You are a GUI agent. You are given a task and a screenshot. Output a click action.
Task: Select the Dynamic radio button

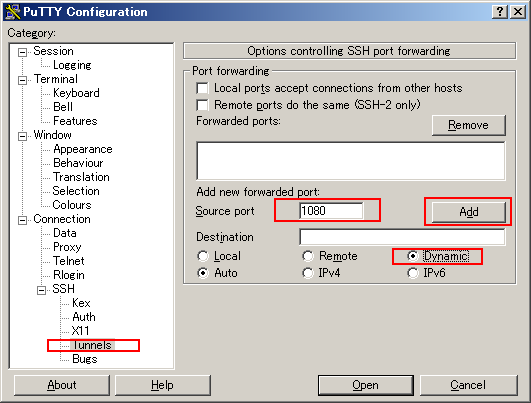point(412,256)
